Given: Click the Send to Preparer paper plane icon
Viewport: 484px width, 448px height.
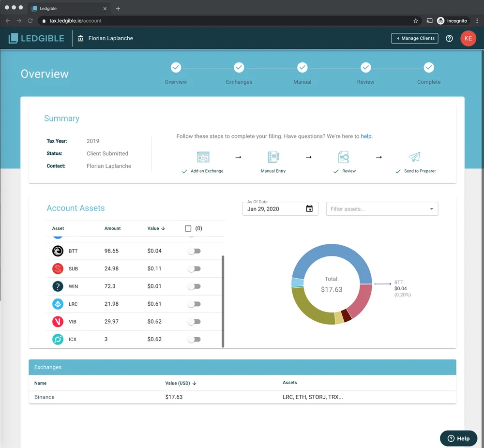Looking at the screenshot, I should tap(414, 157).
